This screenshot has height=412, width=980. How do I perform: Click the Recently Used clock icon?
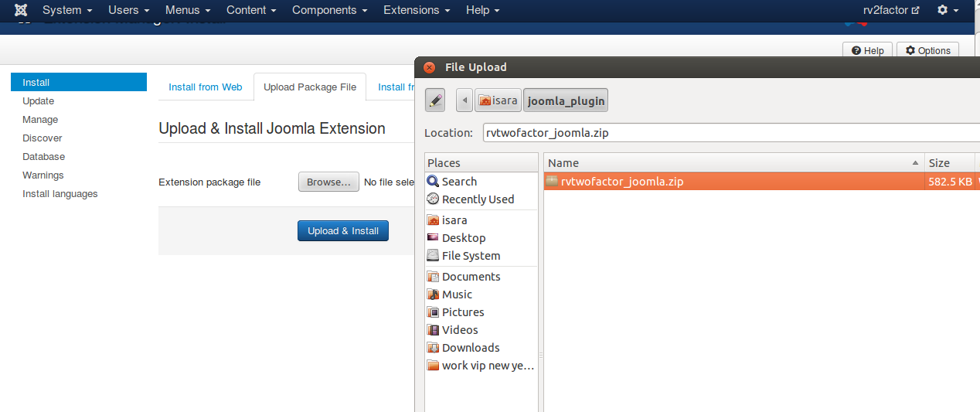pos(433,199)
